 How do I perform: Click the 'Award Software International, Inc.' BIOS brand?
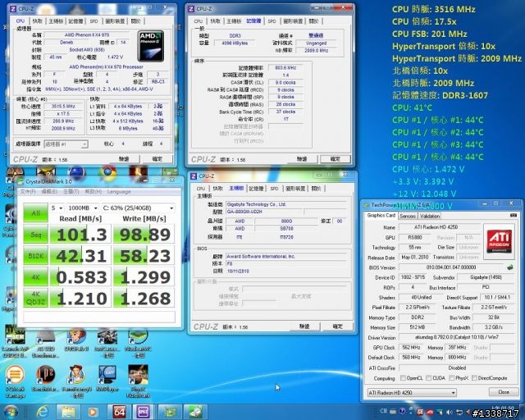tap(261, 256)
